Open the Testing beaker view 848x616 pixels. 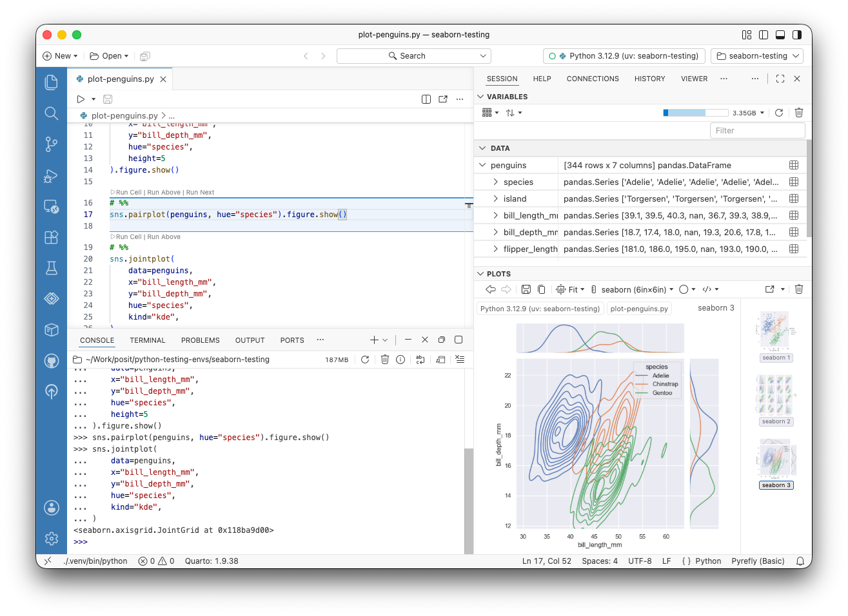[52, 268]
